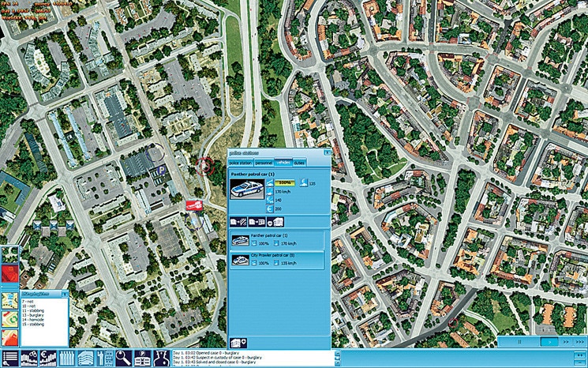The width and height of the screenshot is (588, 368).
Task: Select Panther patrol car list entry
Action: (x=277, y=240)
